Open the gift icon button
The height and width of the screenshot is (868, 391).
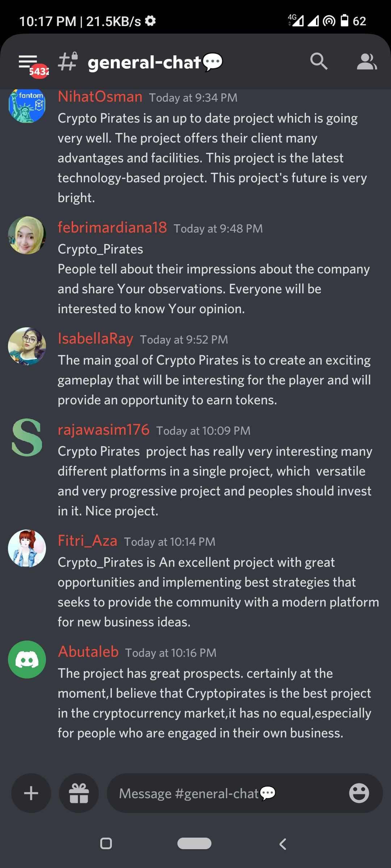pyautogui.click(x=79, y=793)
